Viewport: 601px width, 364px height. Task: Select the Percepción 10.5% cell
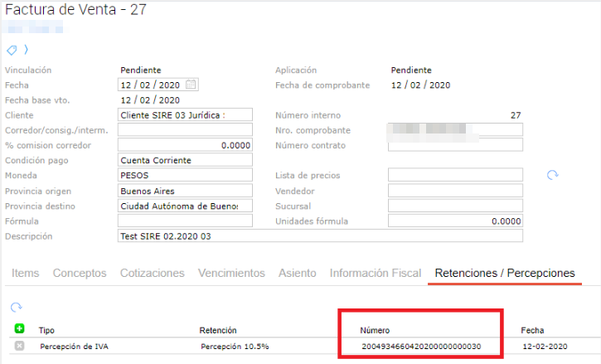[x=235, y=347]
